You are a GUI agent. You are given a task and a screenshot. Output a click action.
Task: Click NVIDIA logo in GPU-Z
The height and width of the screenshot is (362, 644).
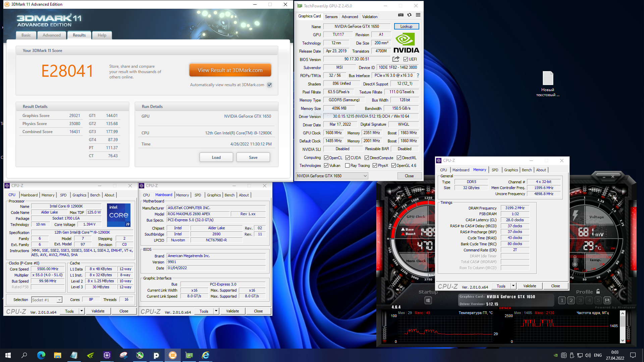coord(406,43)
